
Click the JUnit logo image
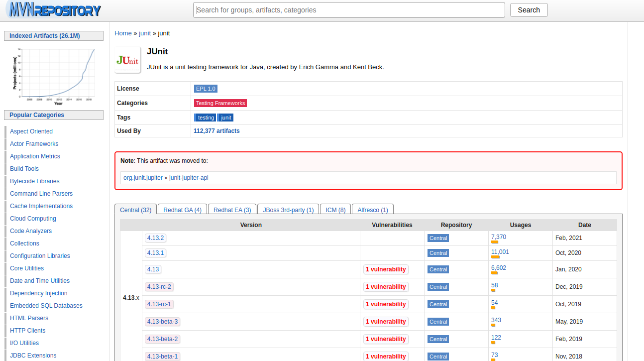[127, 60]
